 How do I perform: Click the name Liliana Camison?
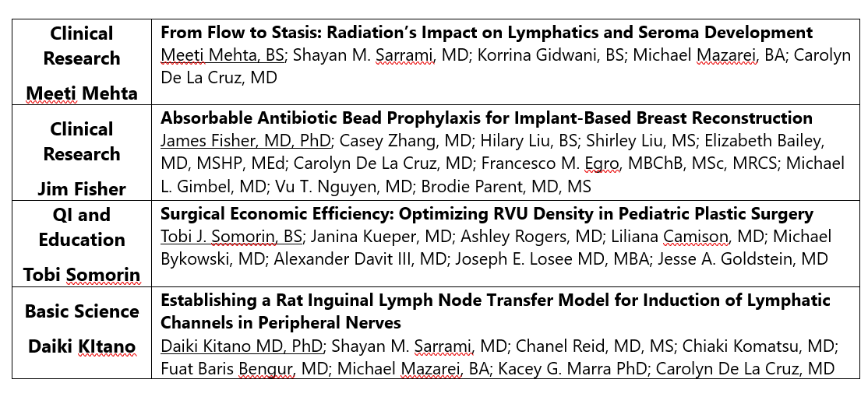(670, 237)
